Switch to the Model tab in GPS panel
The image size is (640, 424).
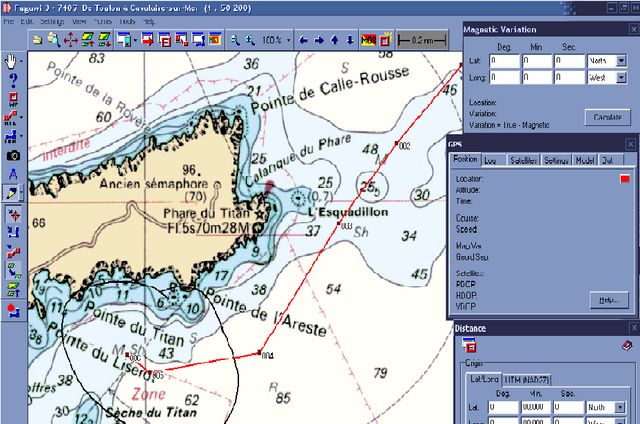point(584,160)
